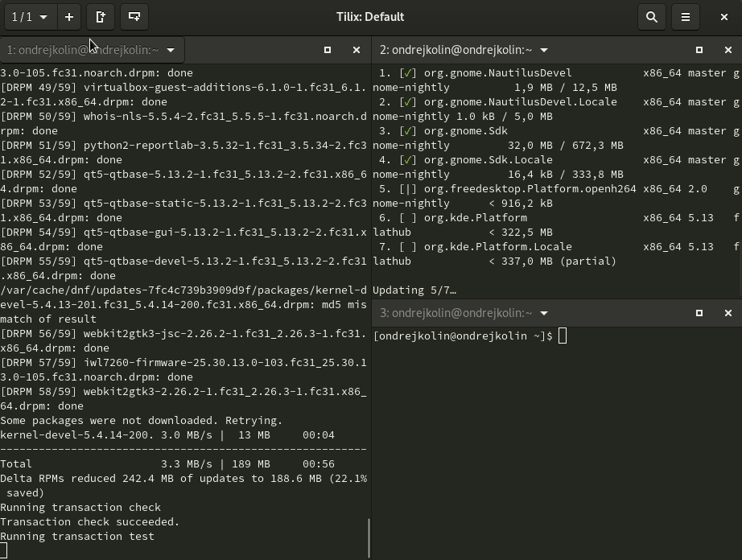Close the Tilix window
The width and height of the screenshot is (742, 560).
click(x=723, y=17)
